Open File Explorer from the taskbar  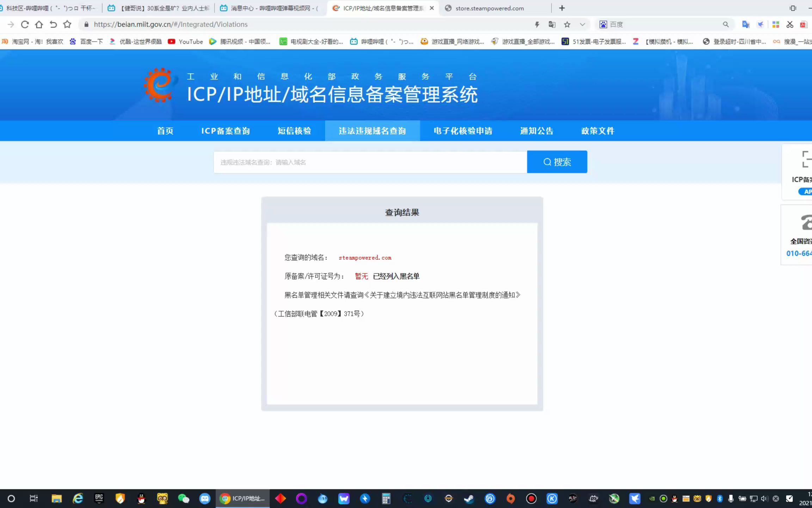pyautogui.click(x=56, y=498)
